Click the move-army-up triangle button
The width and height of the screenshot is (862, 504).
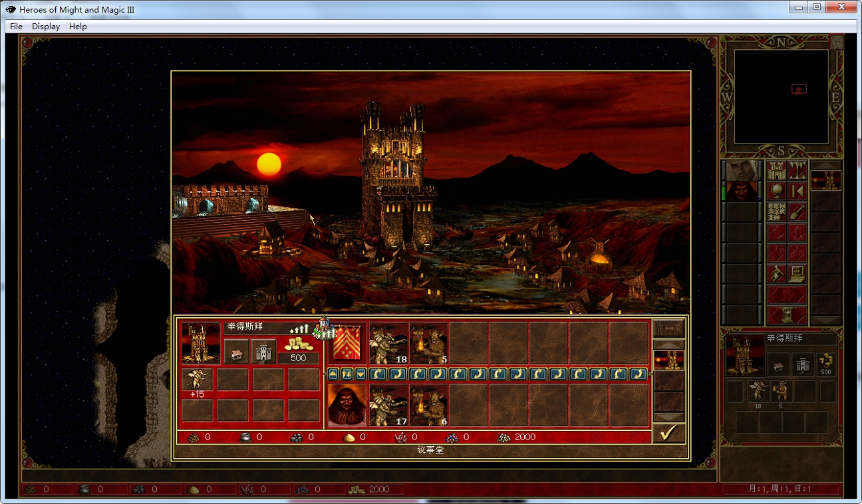333,374
